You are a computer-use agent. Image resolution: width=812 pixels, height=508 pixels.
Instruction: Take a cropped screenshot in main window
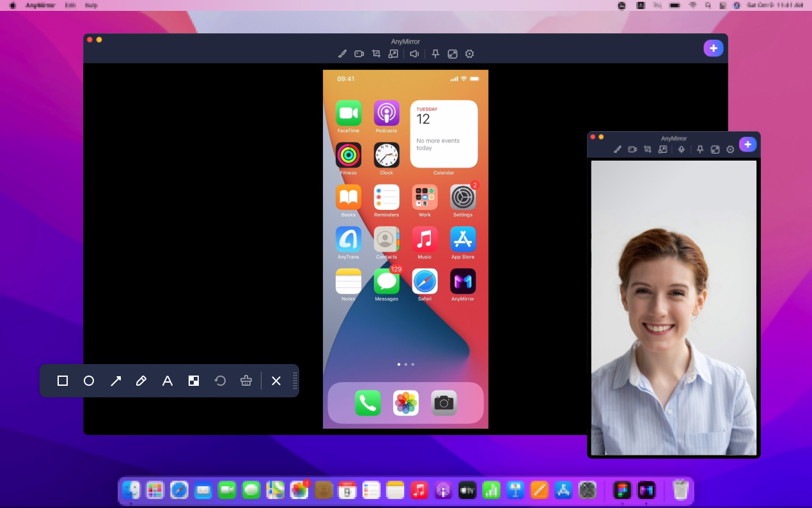377,54
